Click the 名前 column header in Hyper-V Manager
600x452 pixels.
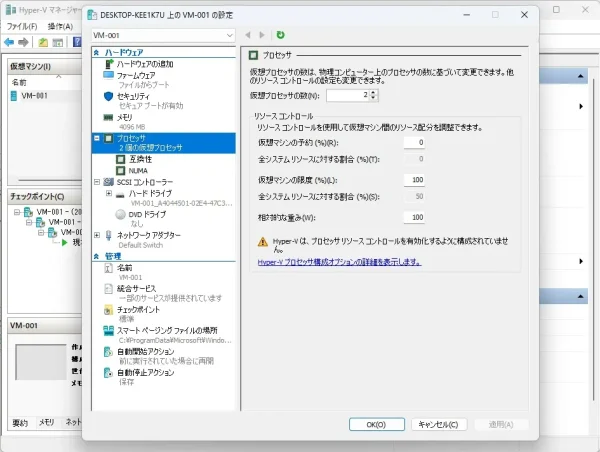19,82
